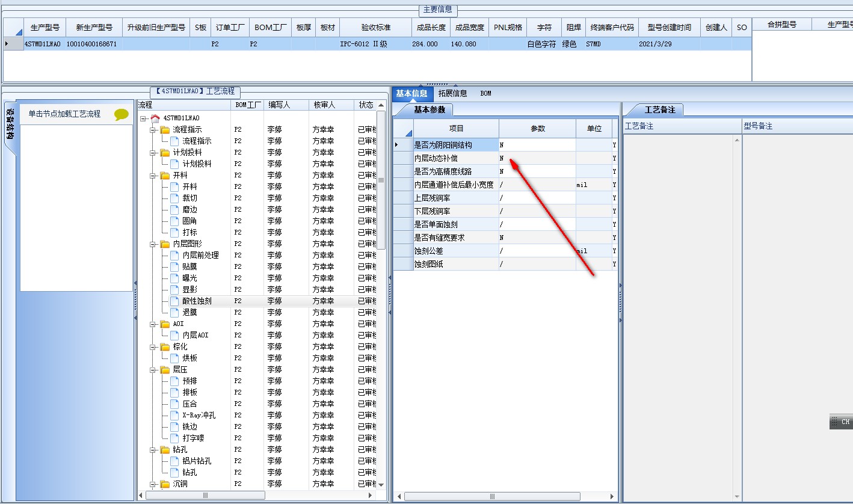
Task: Collapse the 层压 folder node
Action: pos(153,370)
